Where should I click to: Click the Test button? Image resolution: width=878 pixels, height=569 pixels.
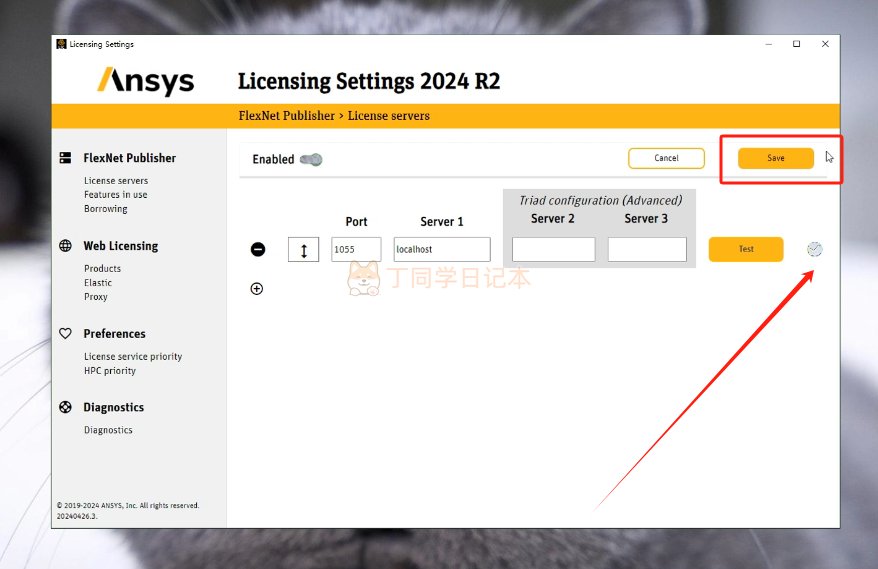pyautogui.click(x=746, y=249)
